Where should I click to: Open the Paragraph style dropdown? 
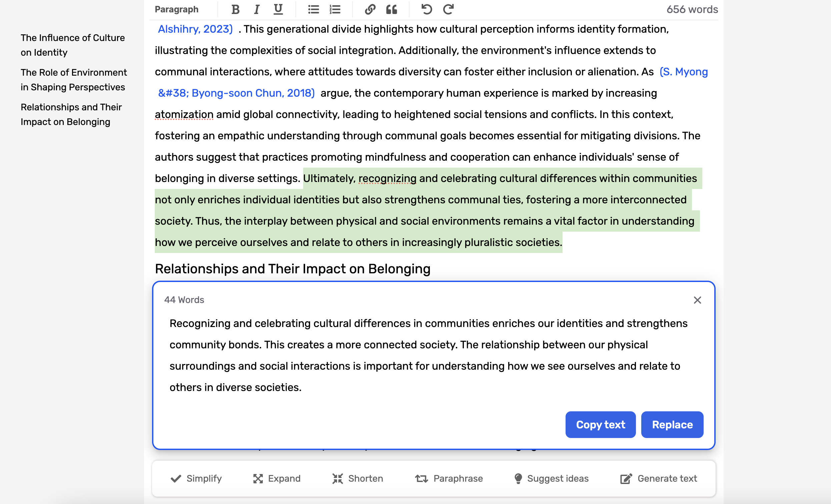(176, 9)
